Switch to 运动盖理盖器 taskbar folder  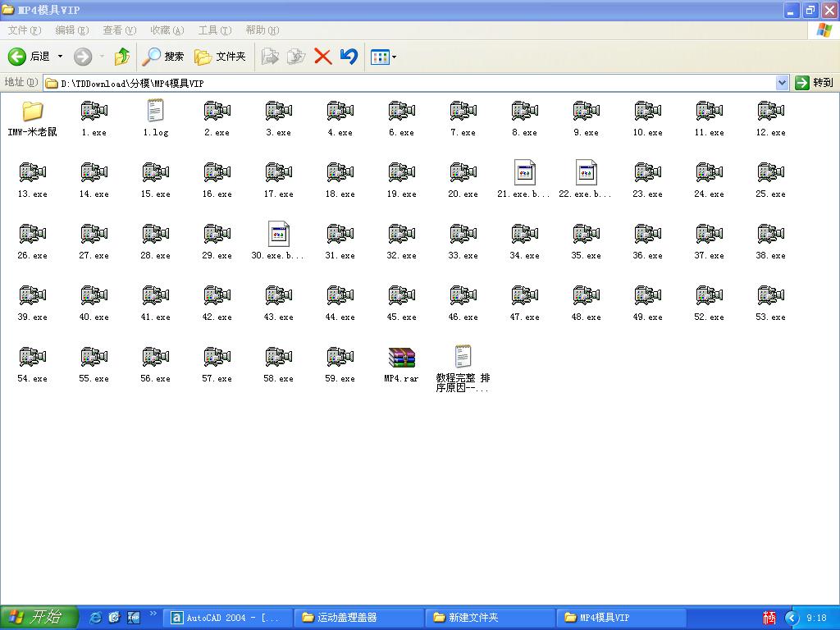tap(359, 618)
